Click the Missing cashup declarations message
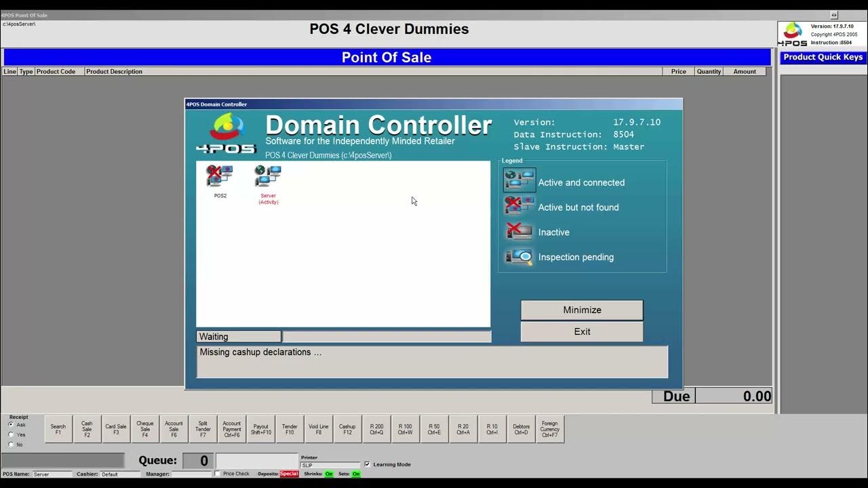Screen dimensions: 868x488 tap(260, 352)
